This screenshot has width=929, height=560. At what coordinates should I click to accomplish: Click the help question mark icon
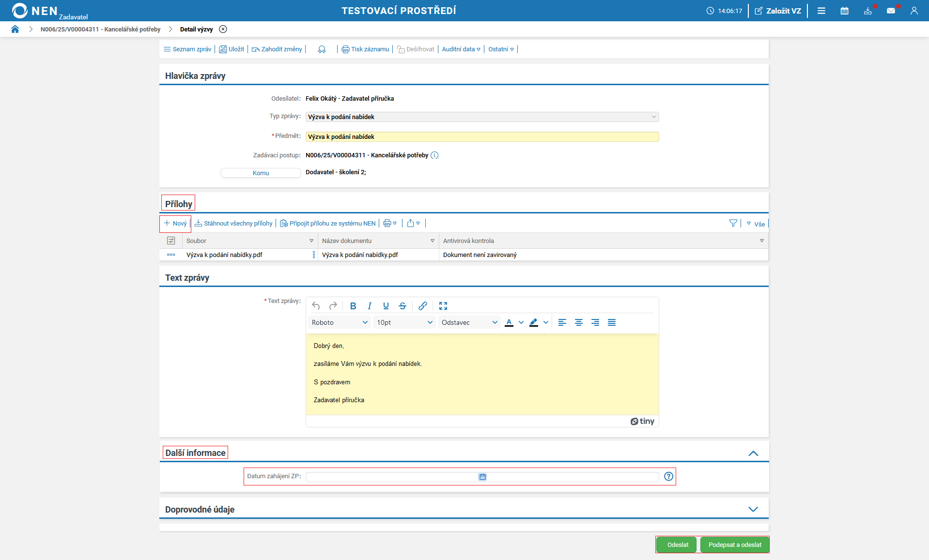point(668,476)
